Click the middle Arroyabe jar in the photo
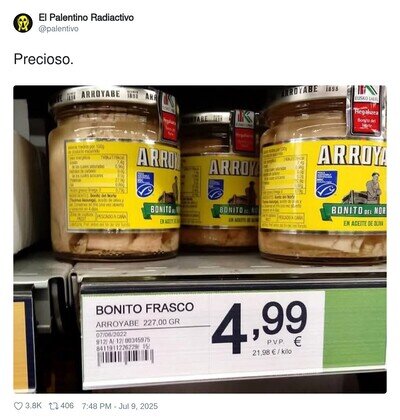Screen dimensions: 400x420 tap(219, 182)
